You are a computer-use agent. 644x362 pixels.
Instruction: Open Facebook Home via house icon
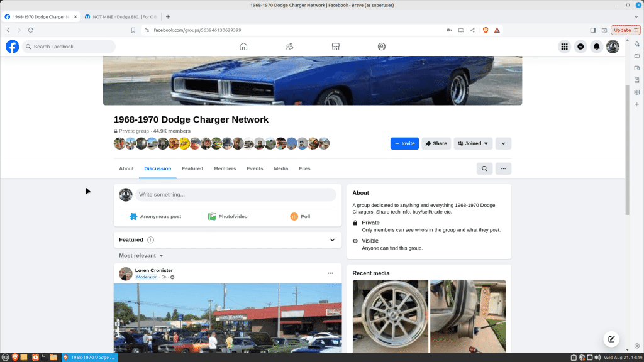click(x=243, y=47)
